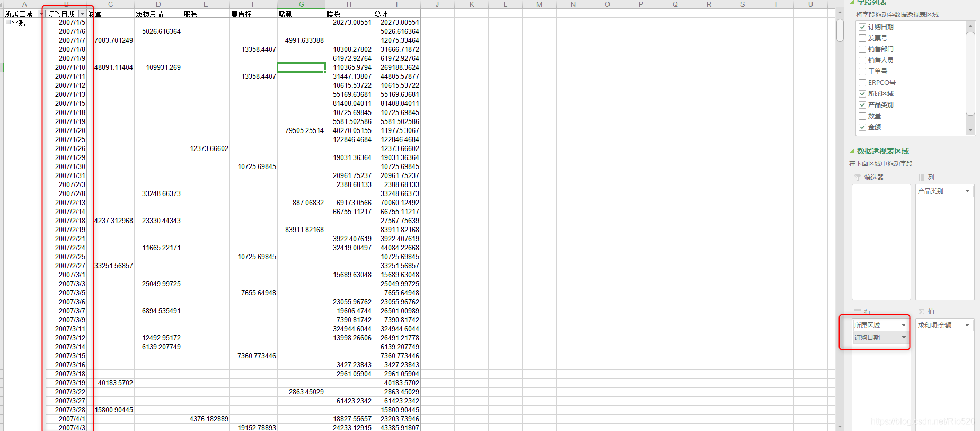Click the date cell 2007/3/11

[x=66, y=329]
